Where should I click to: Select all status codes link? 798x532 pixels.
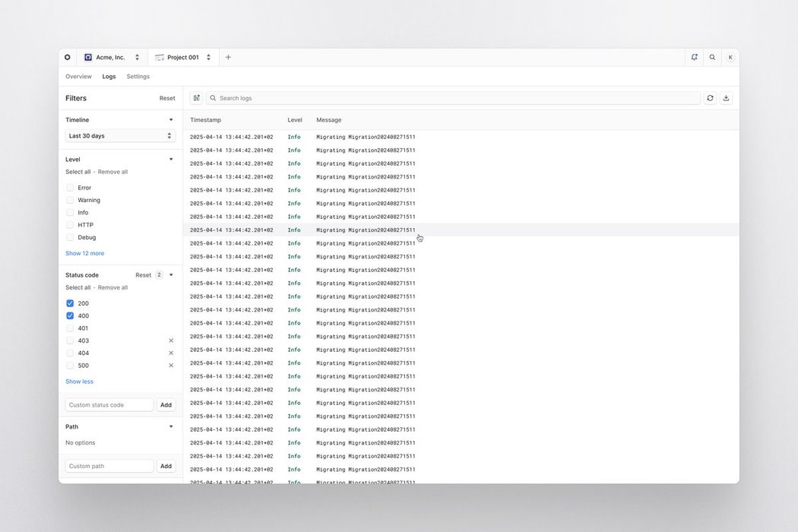[x=78, y=287]
